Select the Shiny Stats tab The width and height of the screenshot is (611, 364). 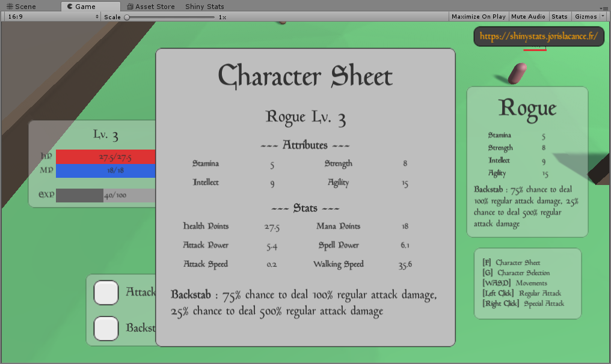tap(204, 7)
